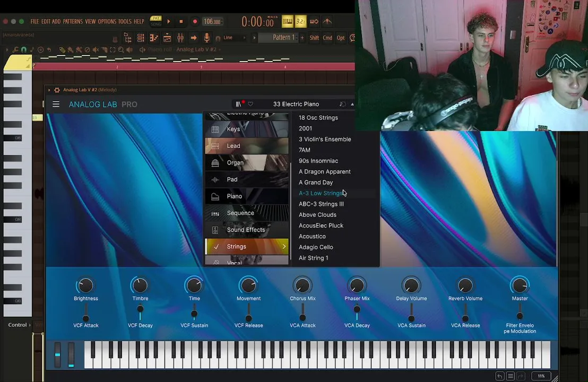This screenshot has height=382, width=588.
Task: Choose the A-3 Low Strings preset
Action: 321,194
